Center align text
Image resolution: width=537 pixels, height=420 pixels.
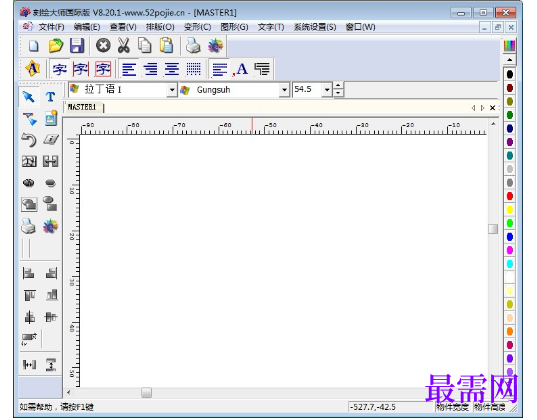coord(172,70)
